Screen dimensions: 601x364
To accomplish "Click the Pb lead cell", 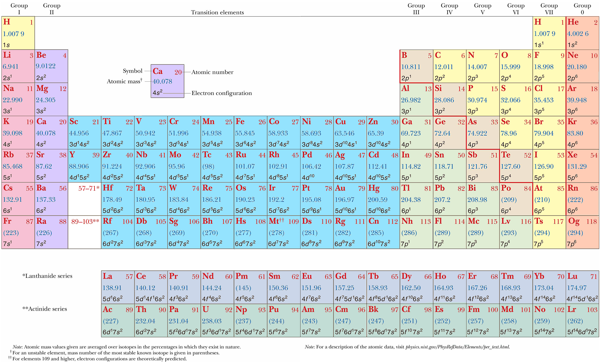I will 450,199.
